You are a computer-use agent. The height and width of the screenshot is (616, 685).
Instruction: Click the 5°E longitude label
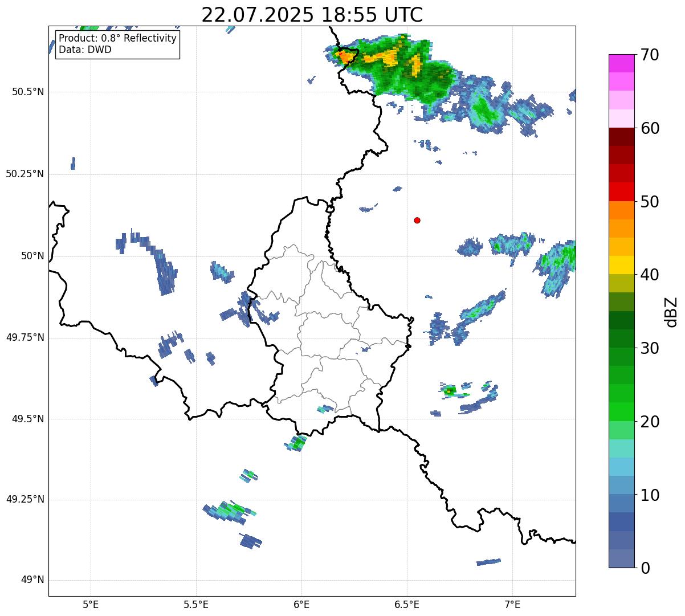(x=91, y=605)
